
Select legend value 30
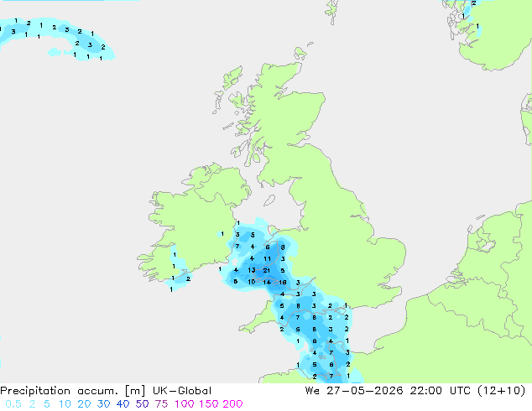tap(103, 404)
